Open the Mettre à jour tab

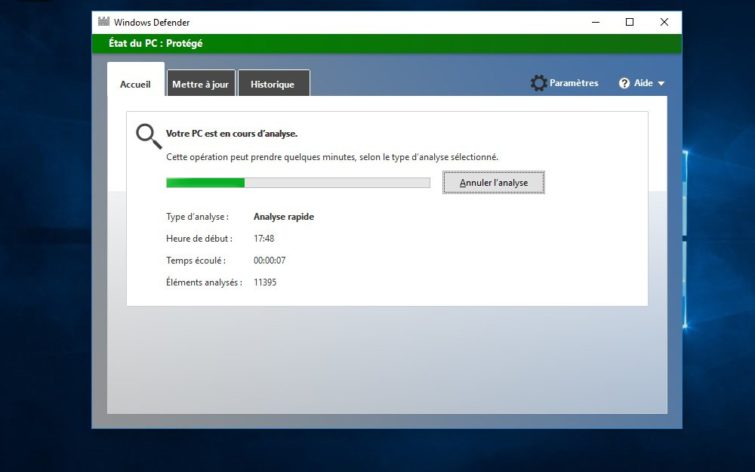point(200,83)
